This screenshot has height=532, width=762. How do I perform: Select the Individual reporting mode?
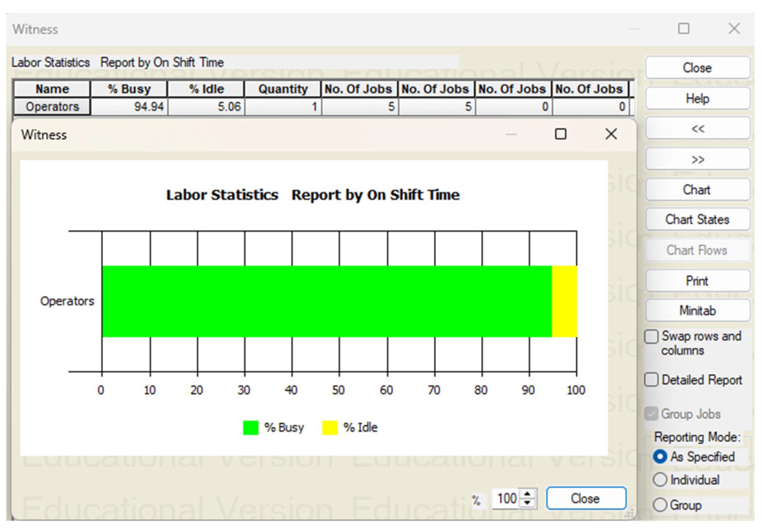click(x=660, y=480)
